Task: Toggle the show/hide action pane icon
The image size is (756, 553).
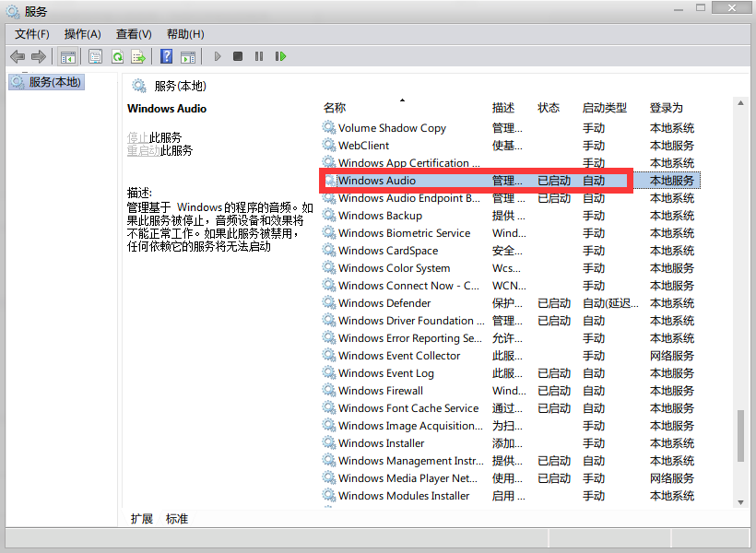Action: (x=188, y=57)
